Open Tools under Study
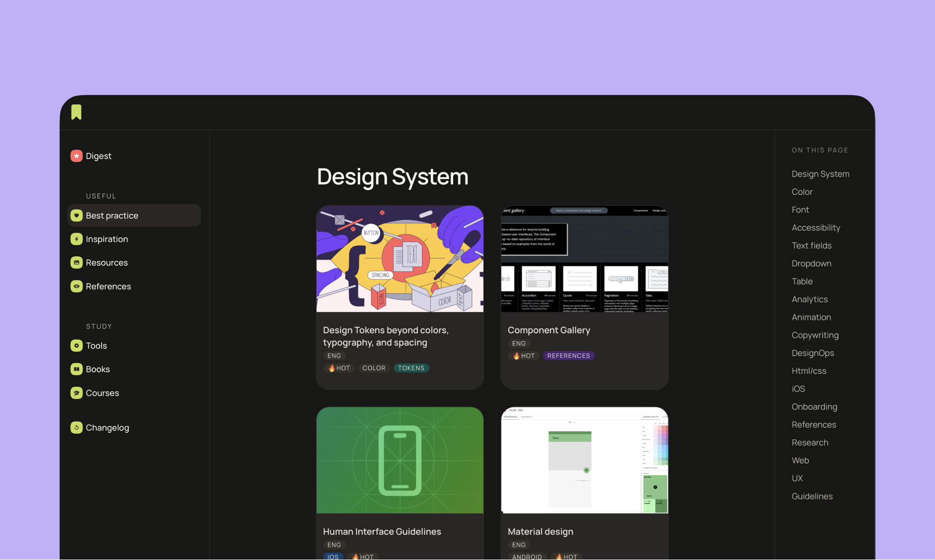Screen dimensions: 935x560 click(96, 346)
